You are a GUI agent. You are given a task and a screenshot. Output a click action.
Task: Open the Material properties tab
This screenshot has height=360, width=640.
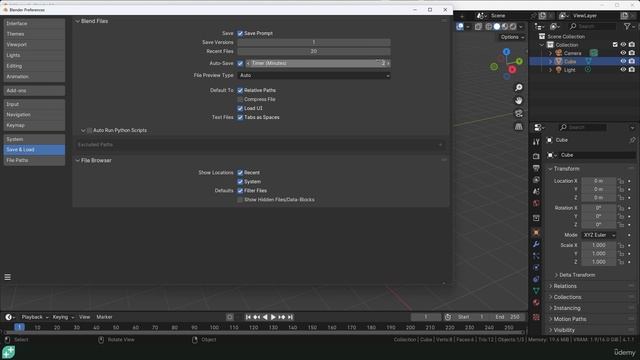536,303
